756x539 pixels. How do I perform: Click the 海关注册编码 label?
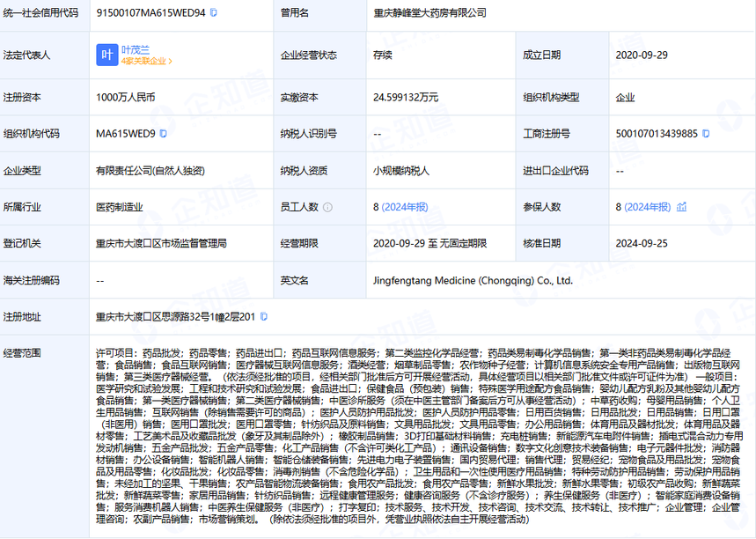click(32, 280)
